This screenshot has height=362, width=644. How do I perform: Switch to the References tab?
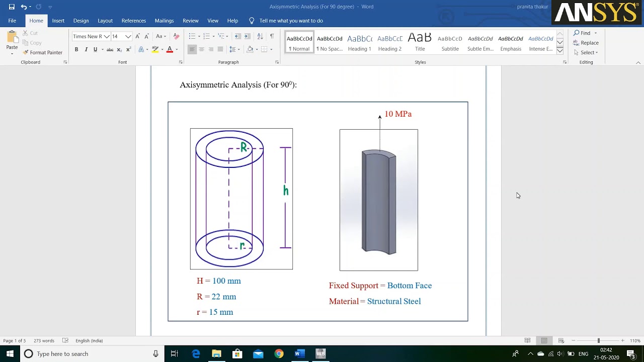pos(134,21)
